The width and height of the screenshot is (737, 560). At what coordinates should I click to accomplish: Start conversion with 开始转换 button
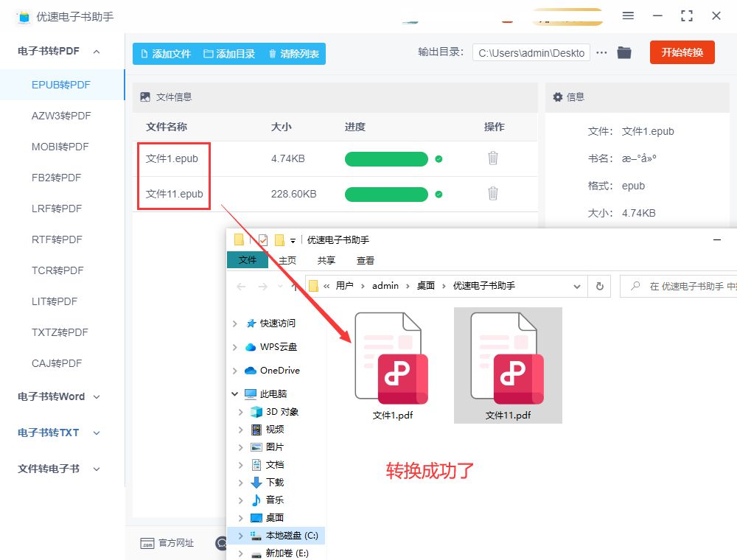pyautogui.click(x=682, y=52)
